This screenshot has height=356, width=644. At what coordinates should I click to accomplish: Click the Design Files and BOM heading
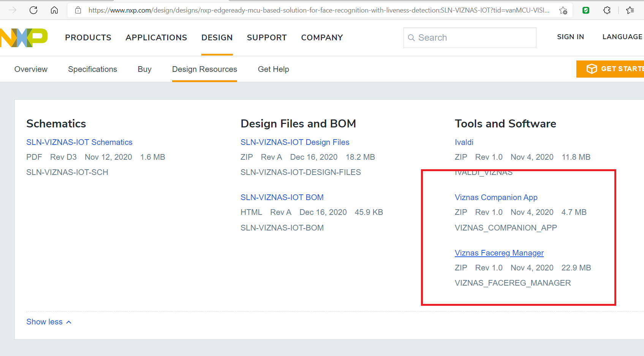pyautogui.click(x=298, y=124)
